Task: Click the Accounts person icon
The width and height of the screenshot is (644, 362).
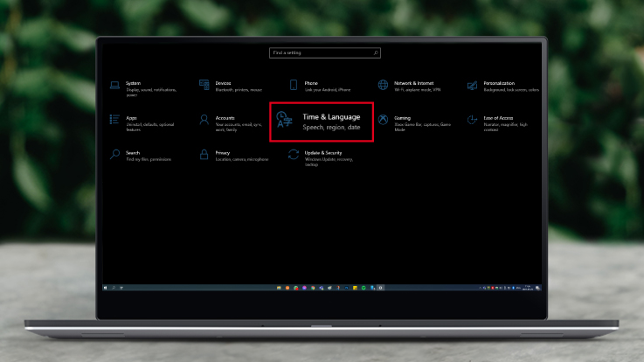Action: click(204, 119)
